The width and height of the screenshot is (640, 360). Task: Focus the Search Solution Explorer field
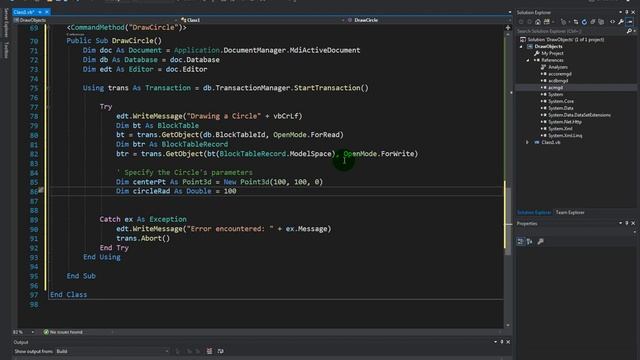point(570,31)
